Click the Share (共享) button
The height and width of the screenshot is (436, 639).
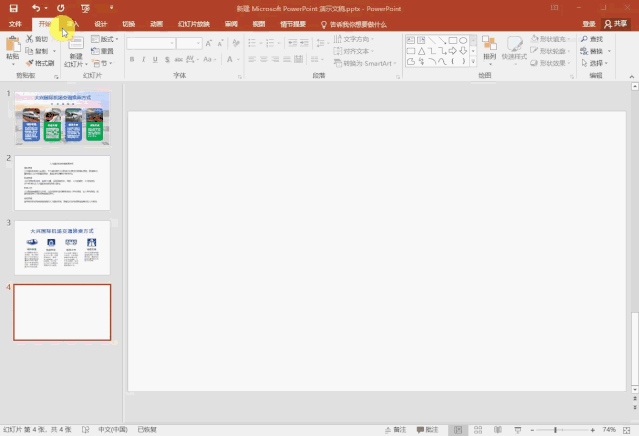coord(616,24)
